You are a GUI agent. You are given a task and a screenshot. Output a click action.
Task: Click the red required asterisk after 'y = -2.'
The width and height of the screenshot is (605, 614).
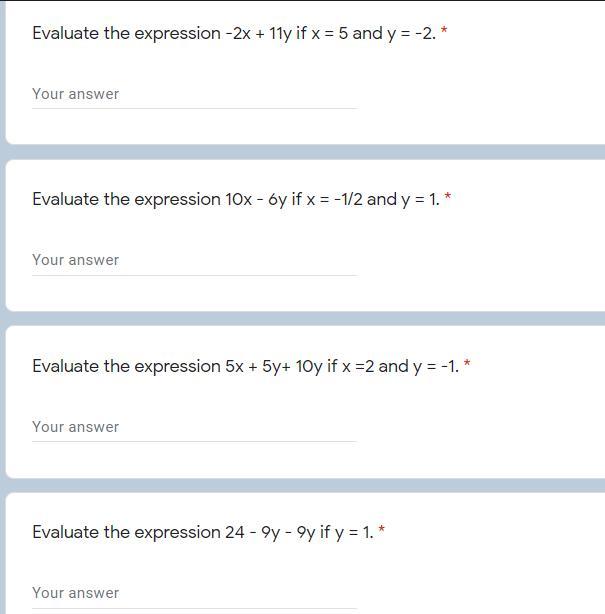coord(444,30)
